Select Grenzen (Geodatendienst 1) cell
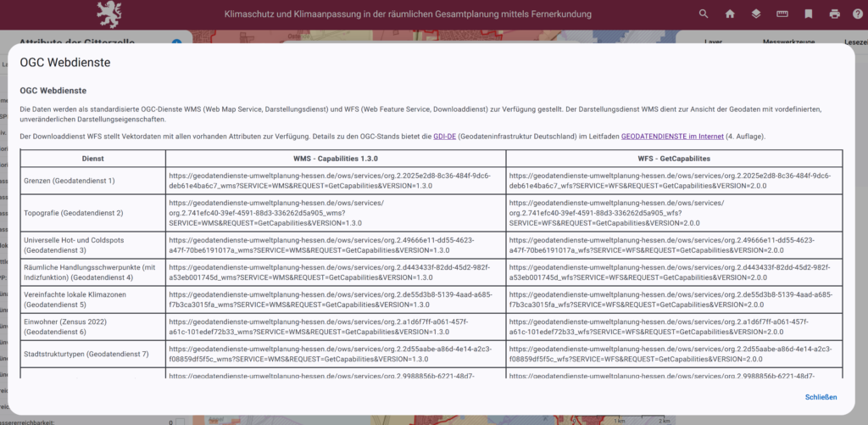The width and height of the screenshot is (868, 425). (93, 181)
